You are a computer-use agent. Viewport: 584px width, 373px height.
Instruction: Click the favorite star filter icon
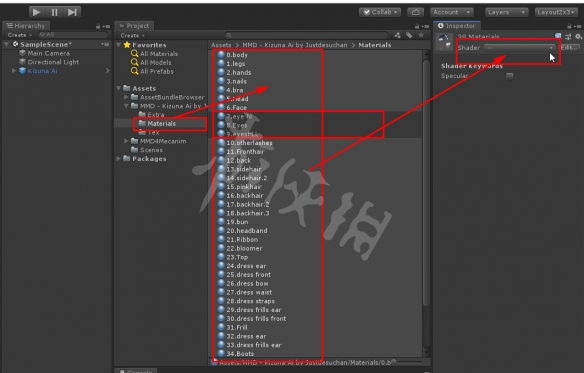(x=421, y=35)
